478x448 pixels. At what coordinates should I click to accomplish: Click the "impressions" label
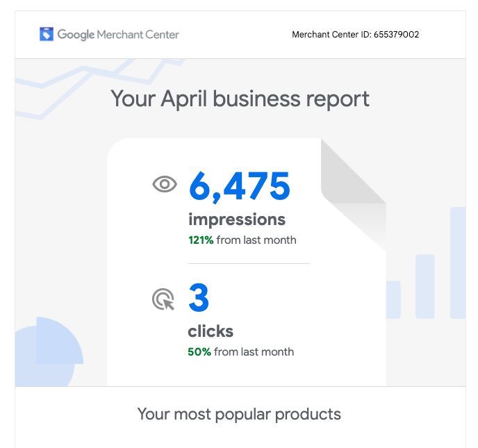tap(237, 219)
